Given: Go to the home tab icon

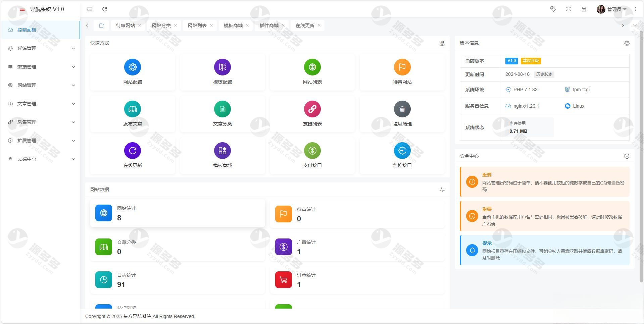Looking at the screenshot, I should (x=101, y=25).
